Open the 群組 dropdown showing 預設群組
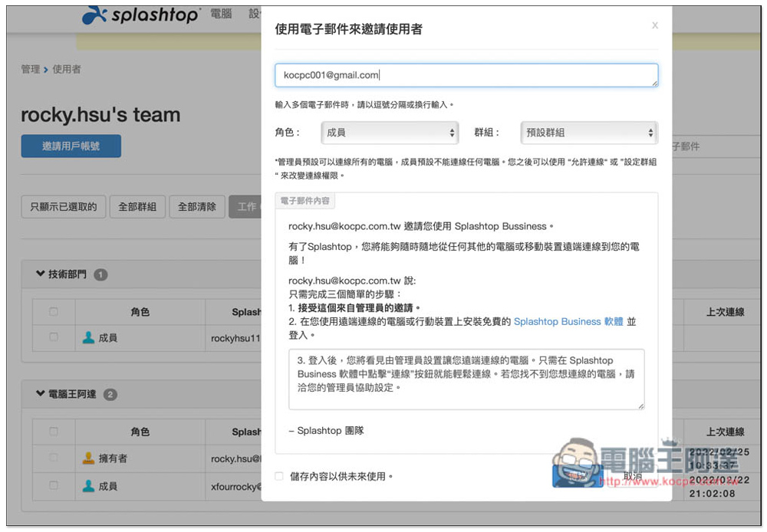767x532 pixels. [x=588, y=133]
